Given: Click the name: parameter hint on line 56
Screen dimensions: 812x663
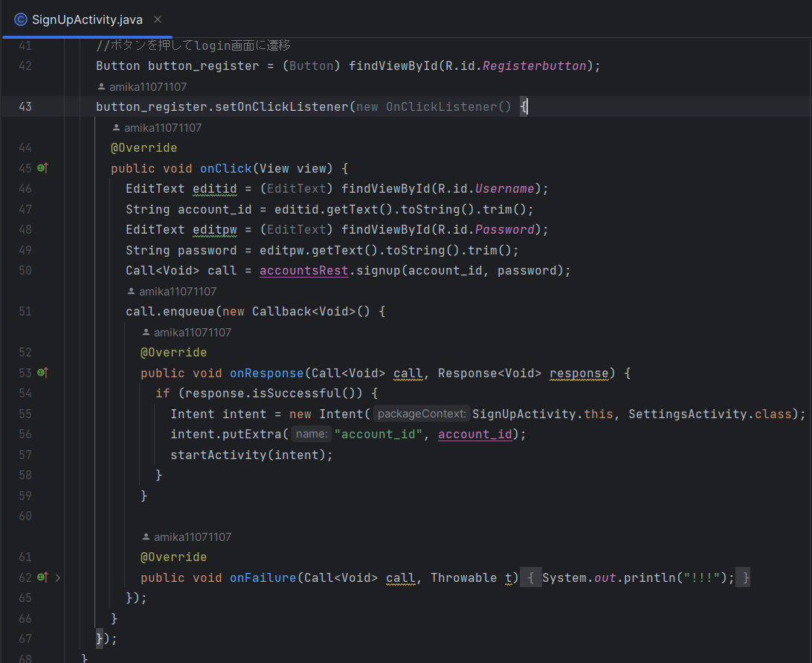Looking at the screenshot, I should [x=312, y=434].
